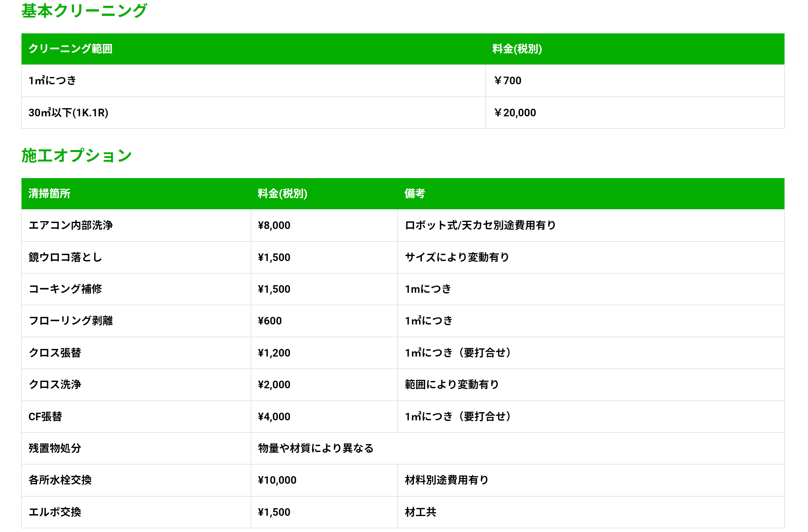Image resolution: width=808 pixels, height=532 pixels.
Task: Click the 物量や材質により異なる note
Action: pos(315,448)
